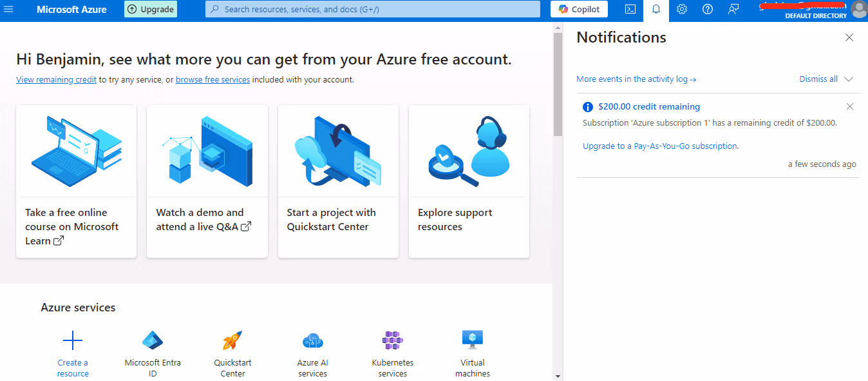Open the Settings gear icon
Screen dimensions: 868x381
(681, 9)
